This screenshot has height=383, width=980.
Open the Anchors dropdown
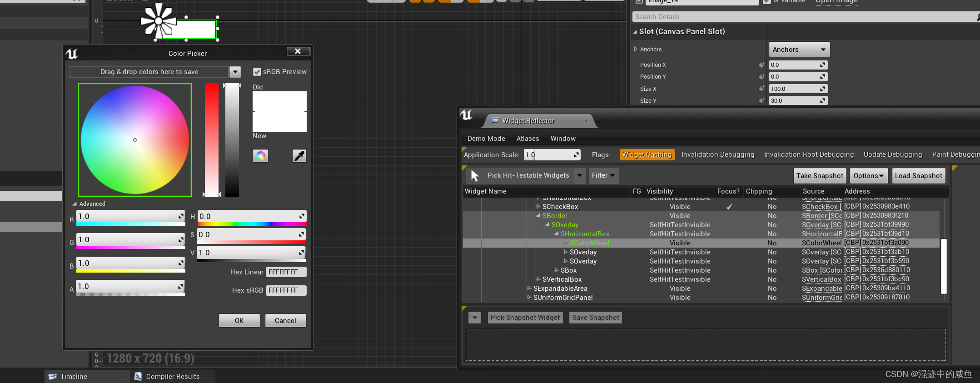[799, 50]
